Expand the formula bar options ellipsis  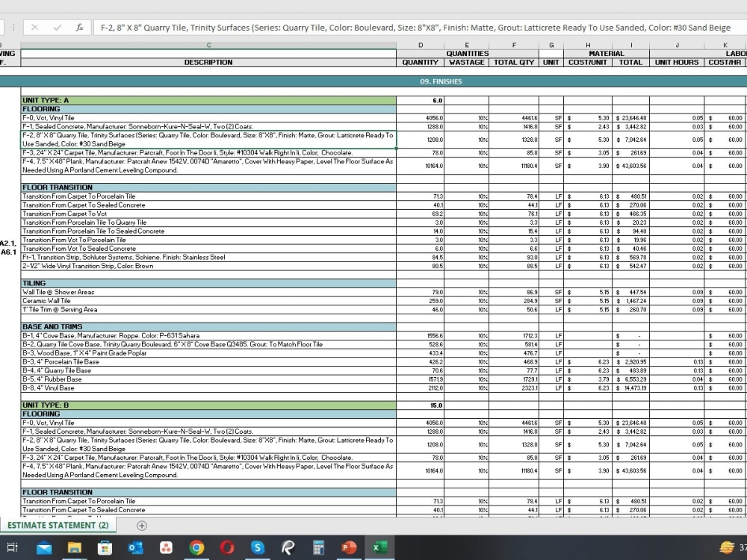pyautogui.click(x=13, y=28)
